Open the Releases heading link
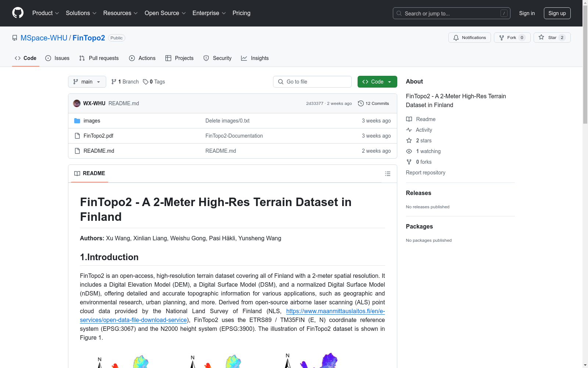 [x=419, y=193]
